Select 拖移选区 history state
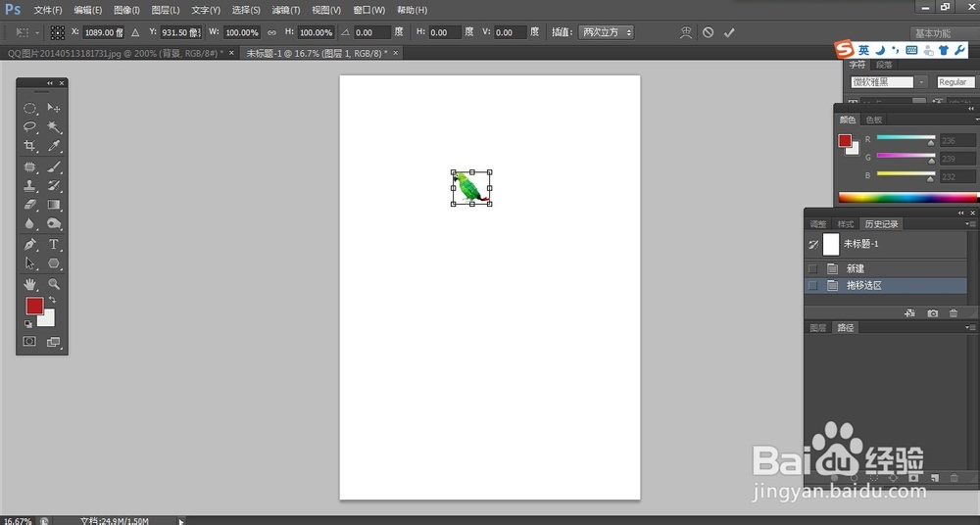Image resolution: width=980 pixels, height=525 pixels. tap(886, 286)
